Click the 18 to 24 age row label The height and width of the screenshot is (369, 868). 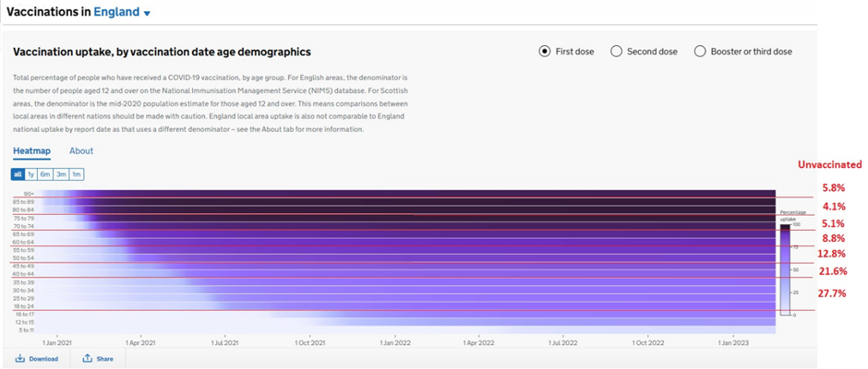point(22,305)
